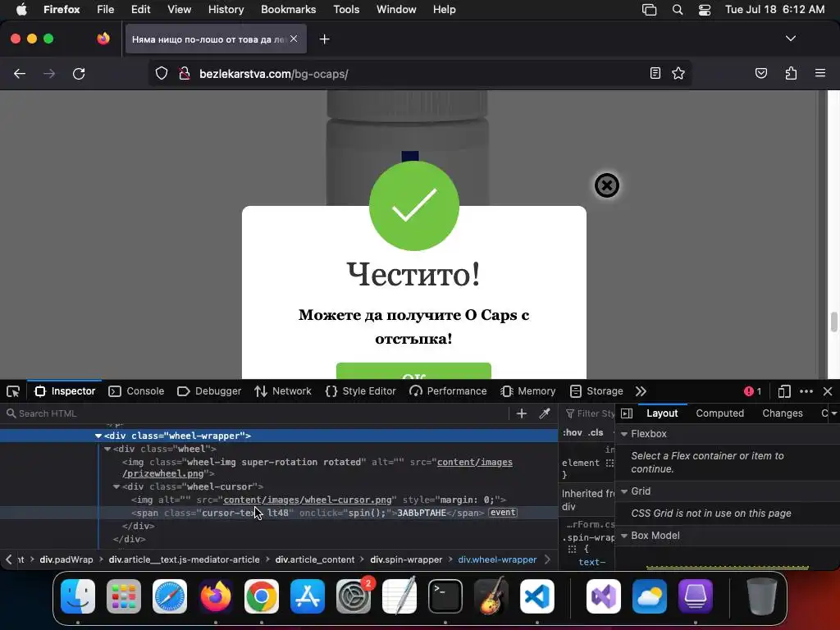Click the green OK button in popup
840x630 pixels.
click(413, 371)
